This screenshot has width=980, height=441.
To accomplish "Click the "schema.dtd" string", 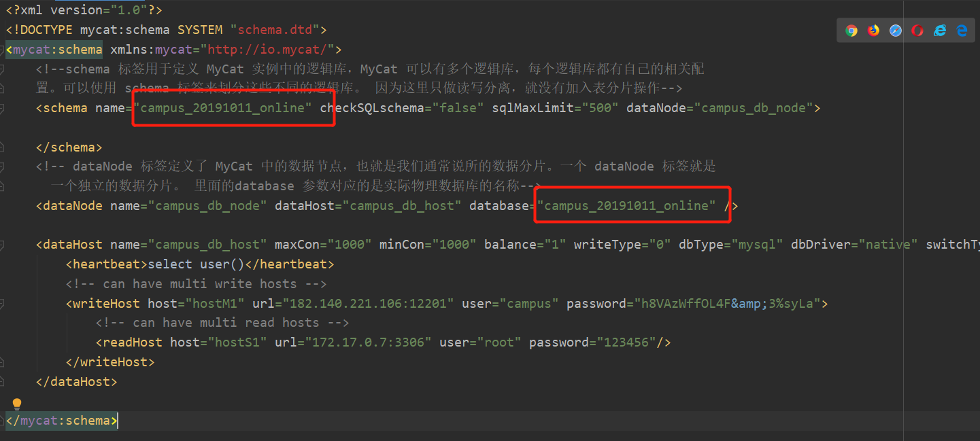I will (x=275, y=30).
